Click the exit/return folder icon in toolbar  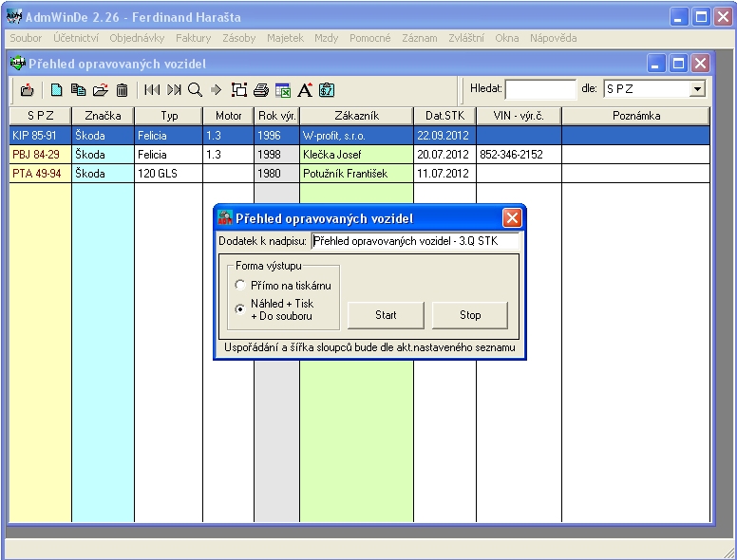click(x=28, y=90)
